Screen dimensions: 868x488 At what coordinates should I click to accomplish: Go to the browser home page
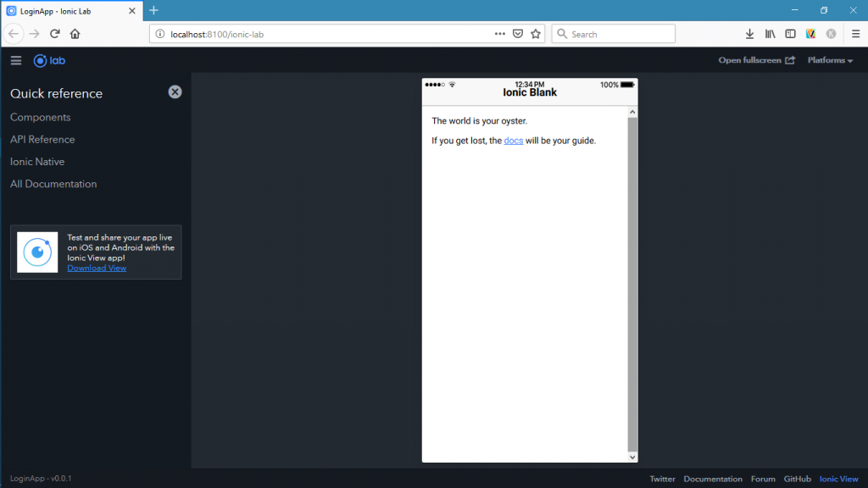tap(75, 34)
